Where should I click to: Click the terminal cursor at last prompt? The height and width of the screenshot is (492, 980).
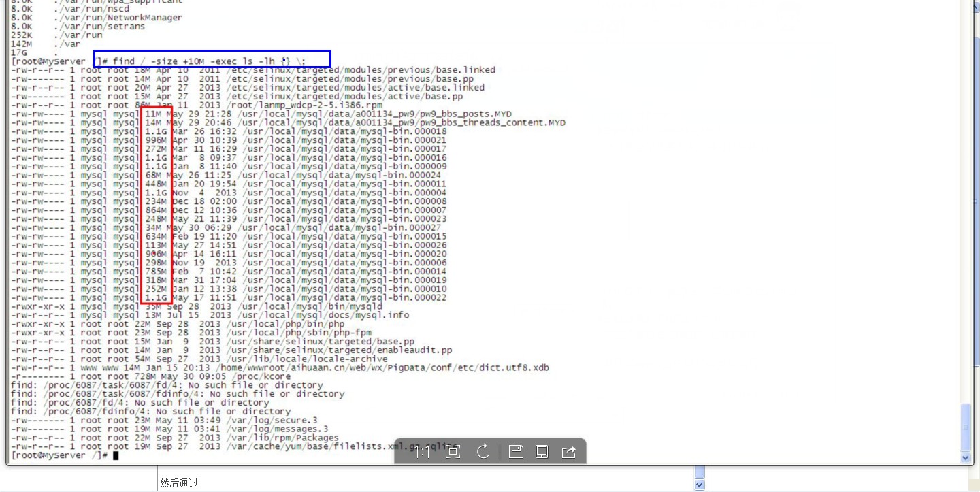click(116, 455)
